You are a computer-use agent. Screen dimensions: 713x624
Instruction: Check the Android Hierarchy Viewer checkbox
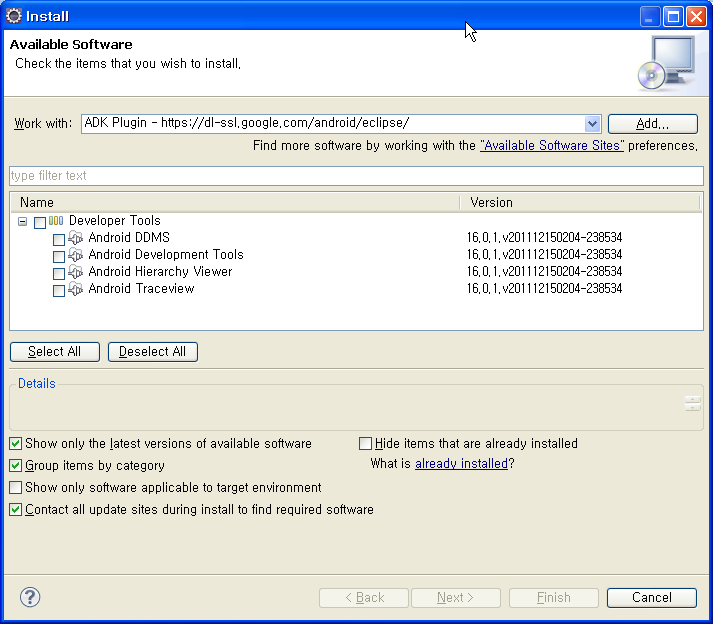pos(59,274)
